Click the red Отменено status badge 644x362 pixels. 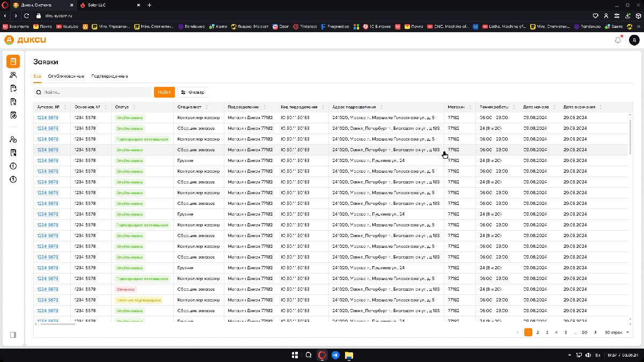[126, 289]
